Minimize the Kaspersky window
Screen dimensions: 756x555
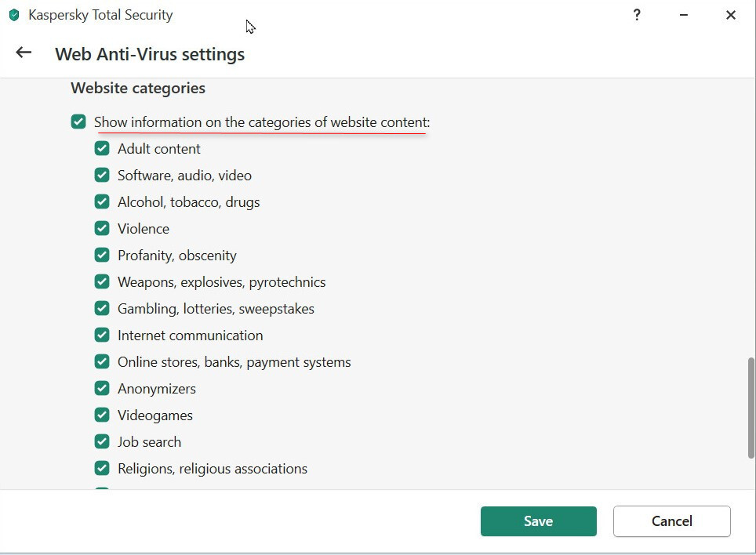click(x=684, y=15)
